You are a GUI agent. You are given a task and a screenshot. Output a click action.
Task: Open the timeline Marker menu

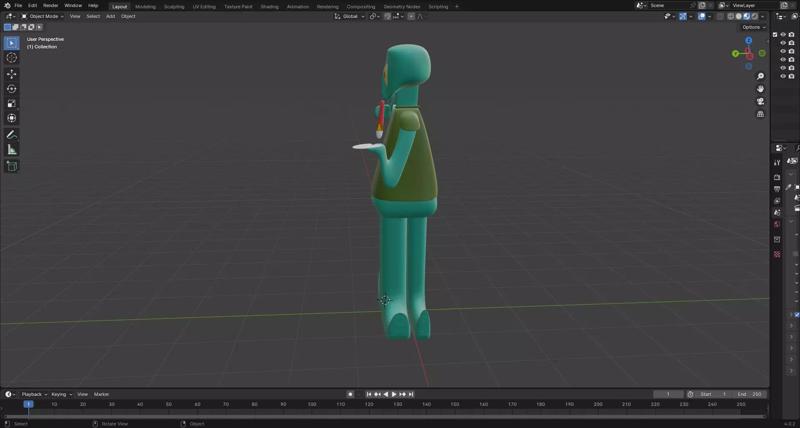(101, 394)
